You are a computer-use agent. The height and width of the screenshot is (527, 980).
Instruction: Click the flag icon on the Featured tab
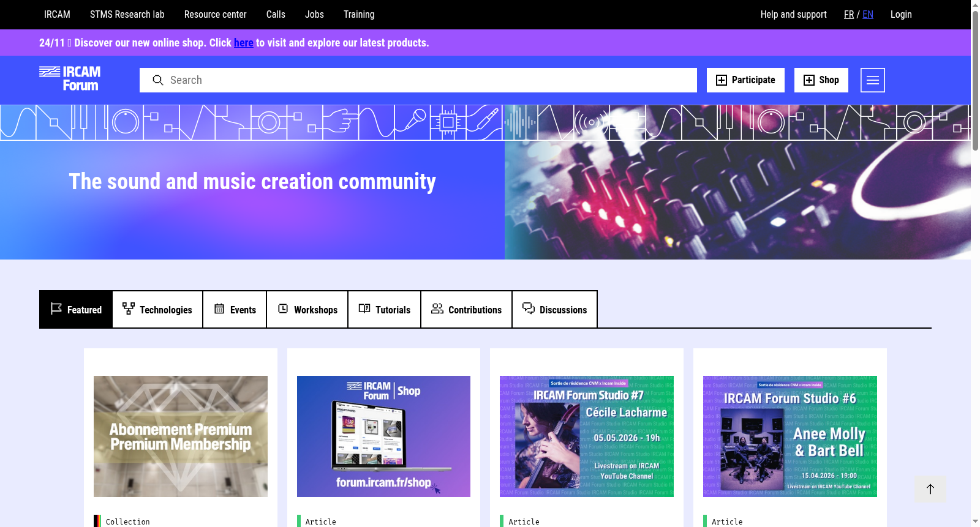[x=56, y=308]
